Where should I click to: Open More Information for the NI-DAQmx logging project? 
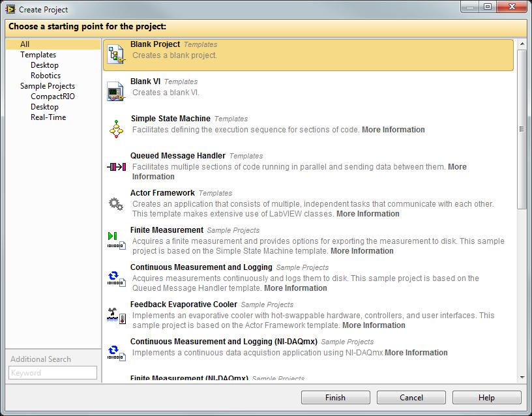click(416, 353)
